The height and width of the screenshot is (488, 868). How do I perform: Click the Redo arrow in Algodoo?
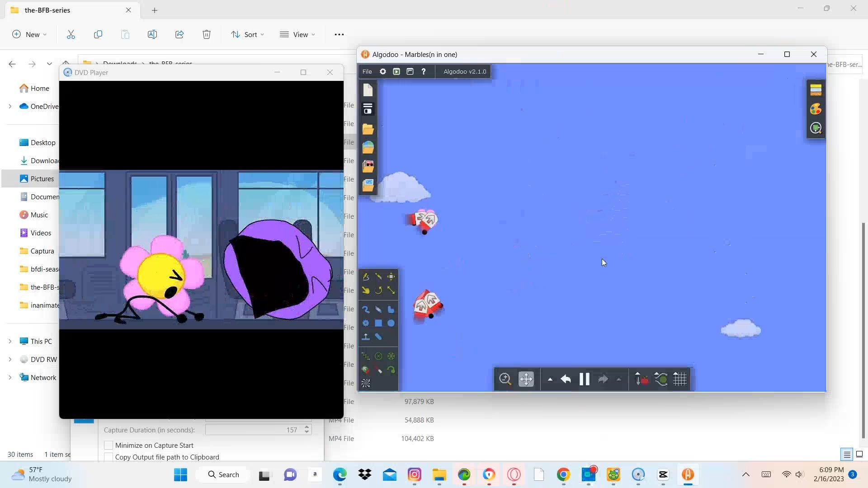tap(603, 379)
